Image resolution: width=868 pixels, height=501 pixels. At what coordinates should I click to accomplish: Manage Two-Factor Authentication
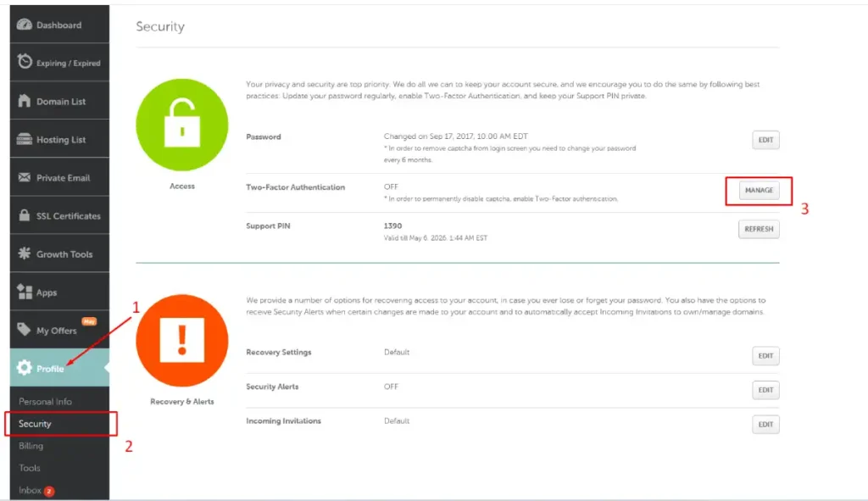[x=759, y=191]
